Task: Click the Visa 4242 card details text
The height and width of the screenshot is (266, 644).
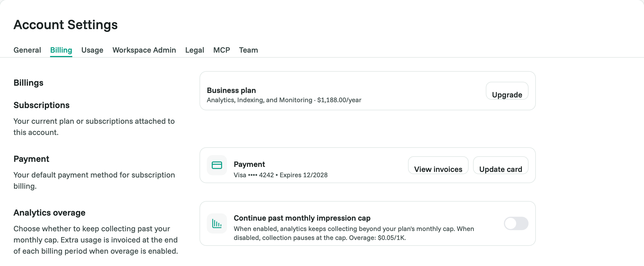Action: [281, 175]
